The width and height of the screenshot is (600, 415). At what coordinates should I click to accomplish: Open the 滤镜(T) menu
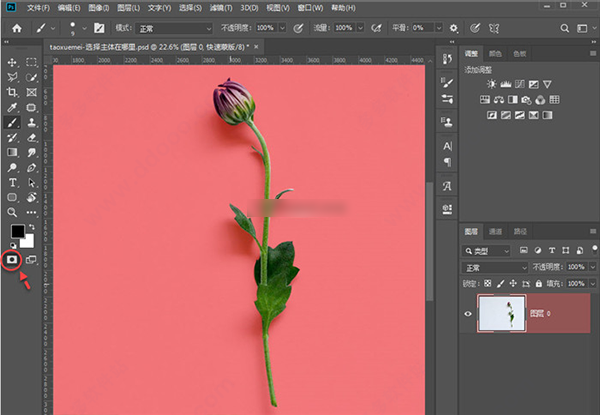coord(221,8)
